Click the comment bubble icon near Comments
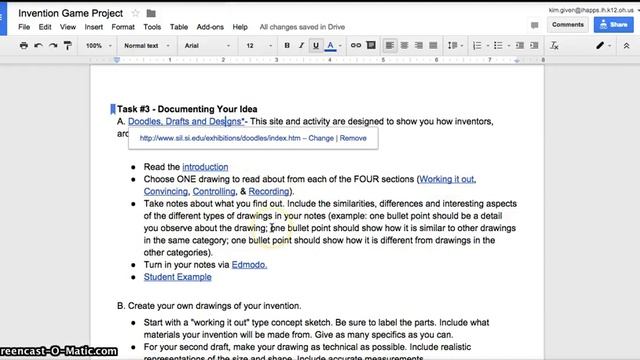 pyautogui.click(x=535, y=25)
